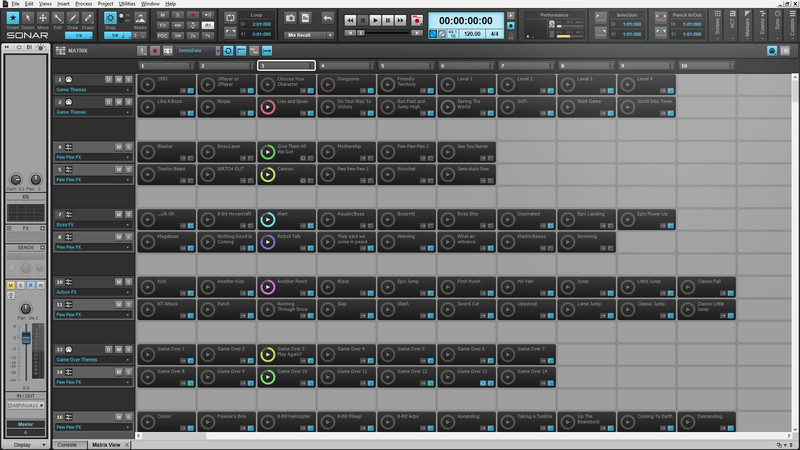Switch to the Console tab
The width and height of the screenshot is (800, 450).
click(x=66, y=444)
